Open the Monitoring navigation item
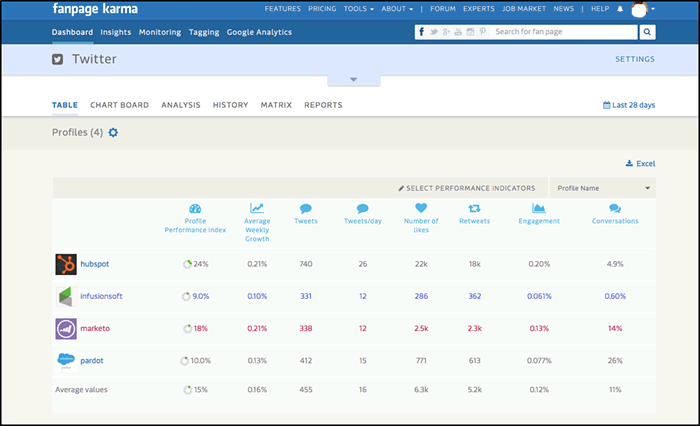Image resolution: width=700 pixels, height=426 pixels. (160, 32)
